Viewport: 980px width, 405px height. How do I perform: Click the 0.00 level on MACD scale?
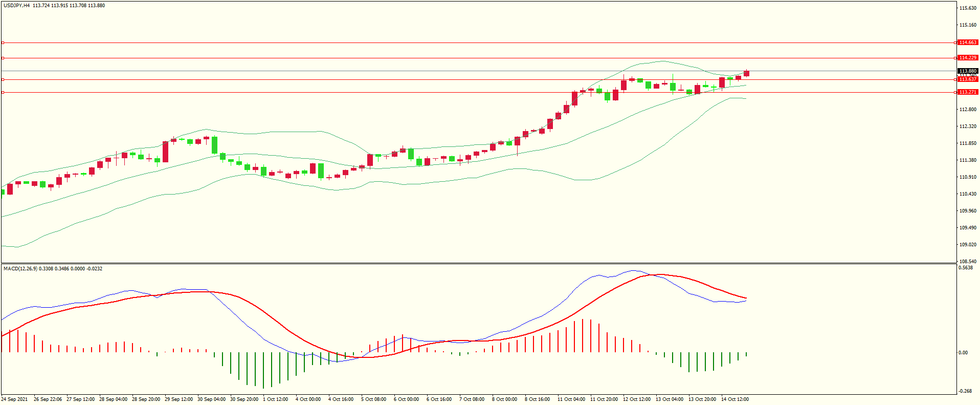[963, 353]
